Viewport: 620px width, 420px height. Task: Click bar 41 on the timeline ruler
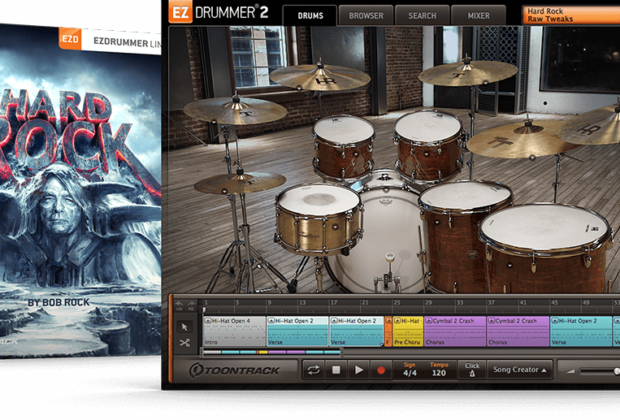pos(523,303)
